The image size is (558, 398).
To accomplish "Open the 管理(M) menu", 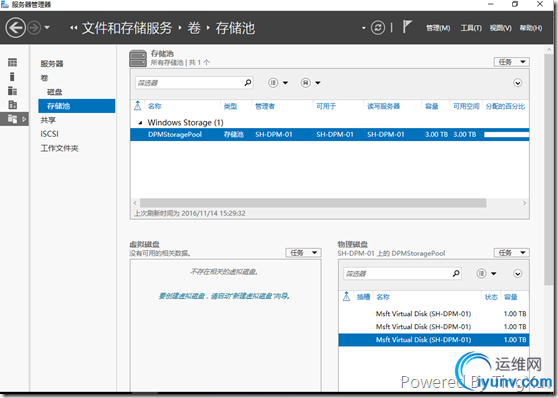I will (438, 28).
